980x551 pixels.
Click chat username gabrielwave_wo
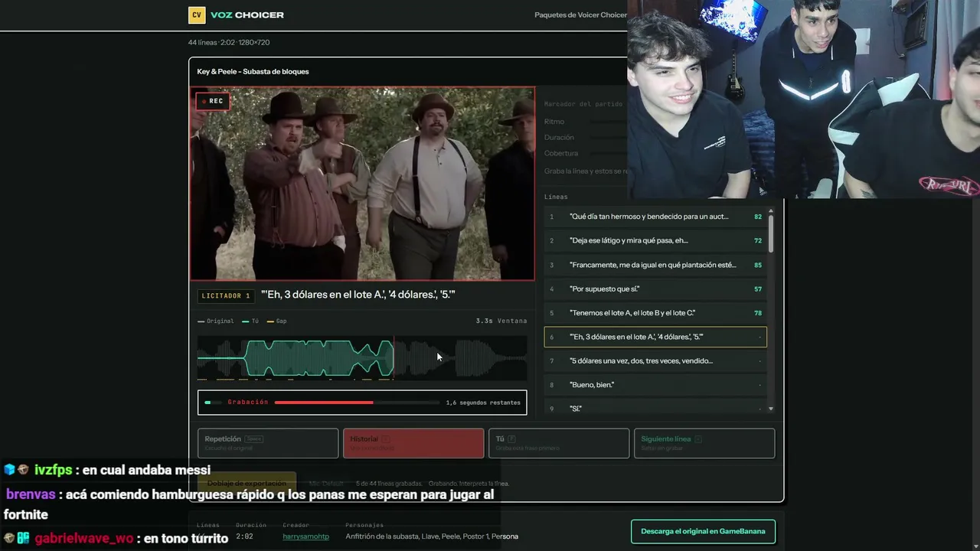coord(83,539)
